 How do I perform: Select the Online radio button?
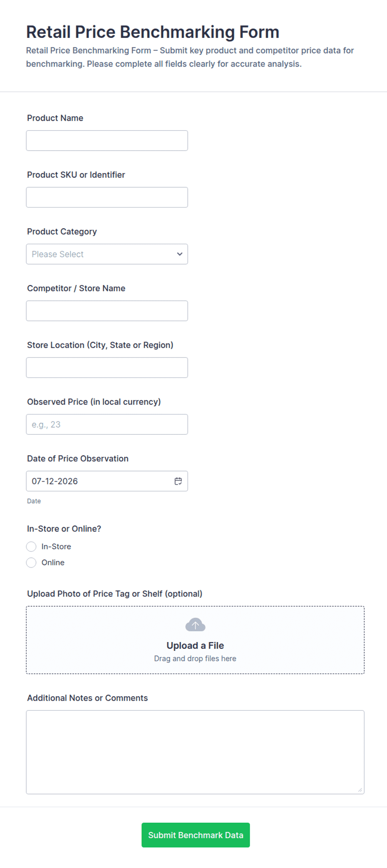[x=31, y=563]
